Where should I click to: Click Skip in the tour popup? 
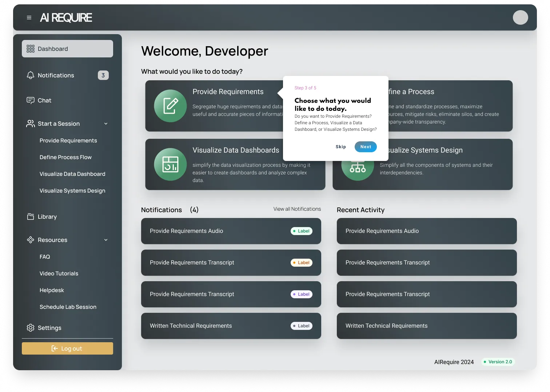341,147
